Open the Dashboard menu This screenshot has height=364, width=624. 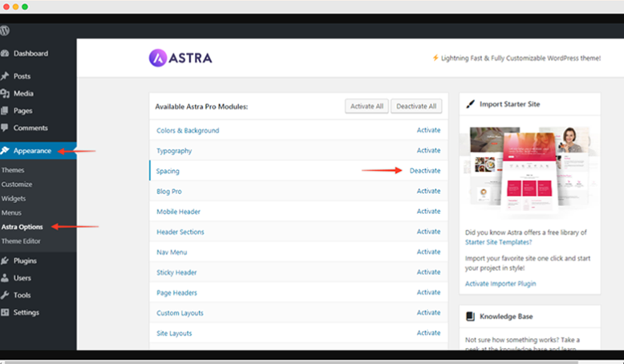click(30, 53)
